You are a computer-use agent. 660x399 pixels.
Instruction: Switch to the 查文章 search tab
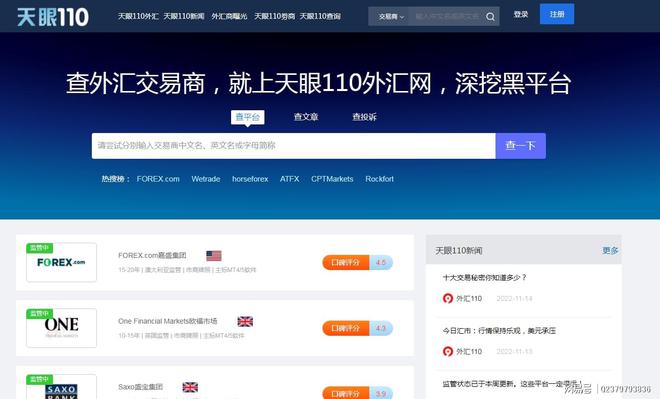[306, 117]
